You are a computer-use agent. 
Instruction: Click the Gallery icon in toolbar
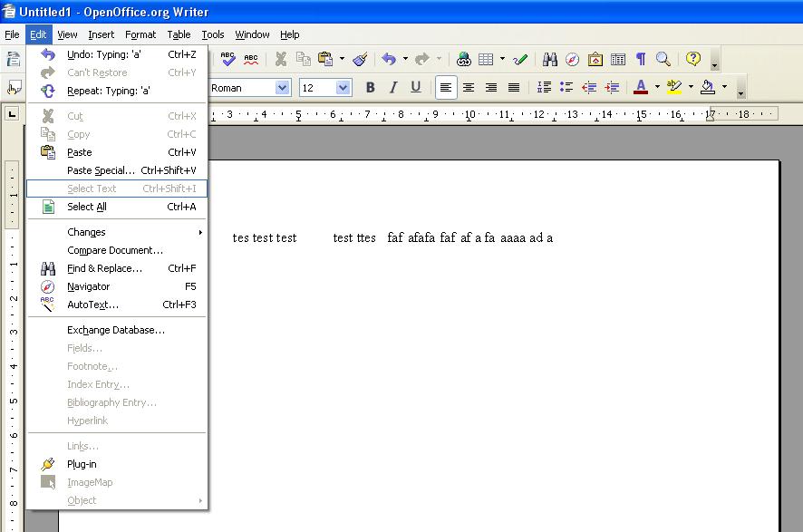595,60
